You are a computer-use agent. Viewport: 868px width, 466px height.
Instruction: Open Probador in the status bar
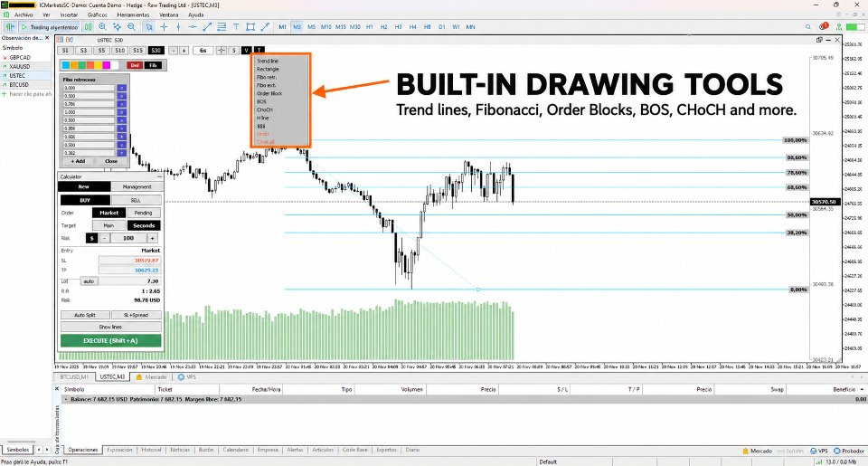pos(849,451)
